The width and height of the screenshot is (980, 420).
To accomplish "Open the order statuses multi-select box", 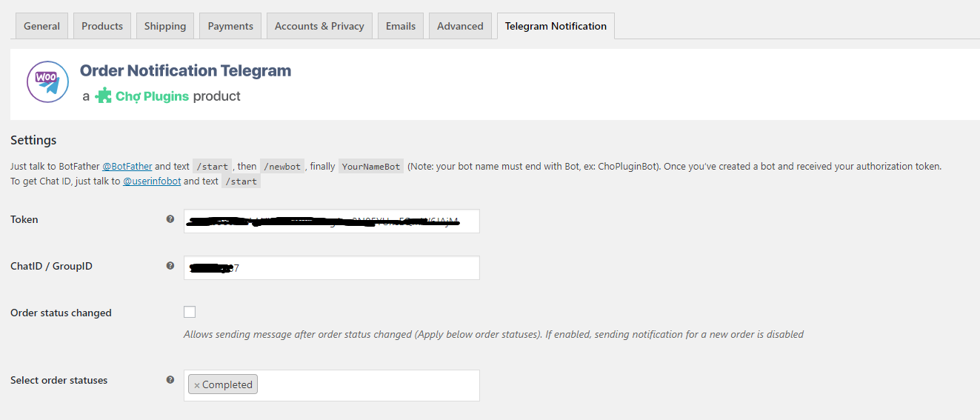I will (x=332, y=385).
